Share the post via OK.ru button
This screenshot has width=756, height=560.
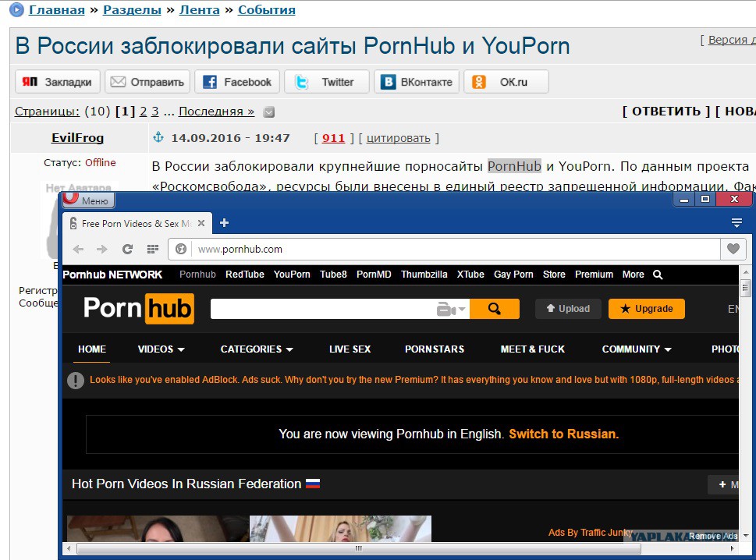506,81
